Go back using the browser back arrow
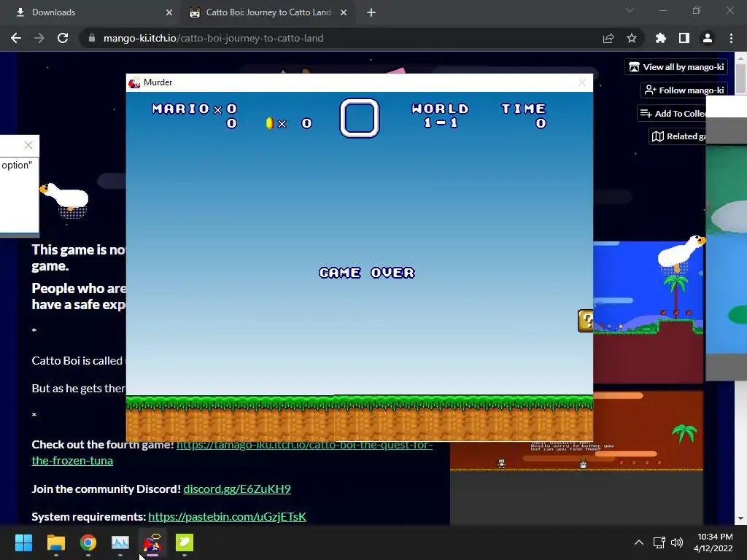The image size is (747, 560). point(16,38)
